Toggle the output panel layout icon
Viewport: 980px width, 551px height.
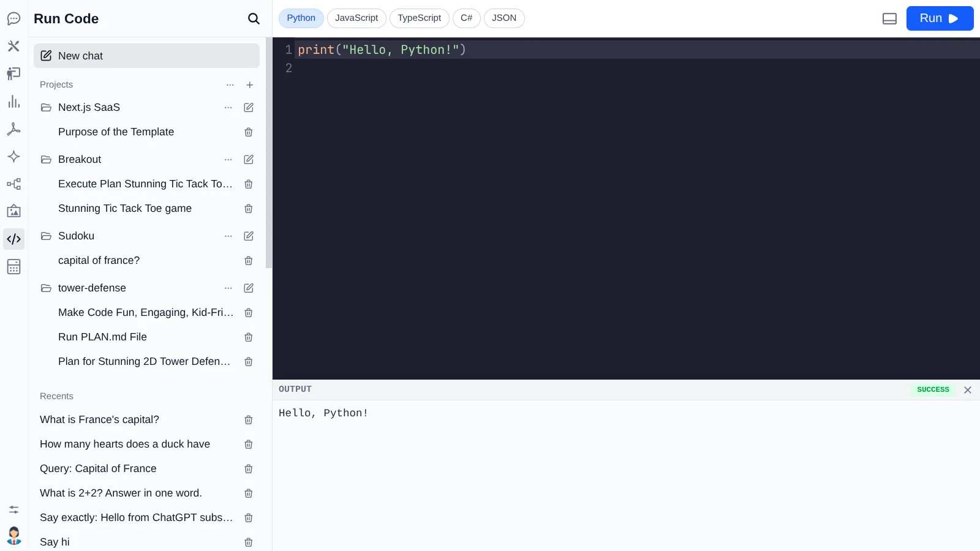coord(889,18)
